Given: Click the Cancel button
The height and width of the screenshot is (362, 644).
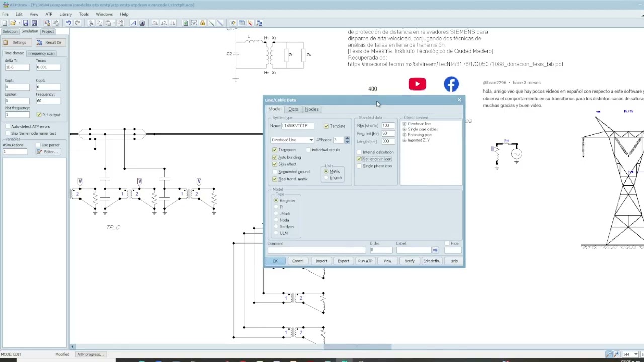Looking at the screenshot, I should [298, 261].
